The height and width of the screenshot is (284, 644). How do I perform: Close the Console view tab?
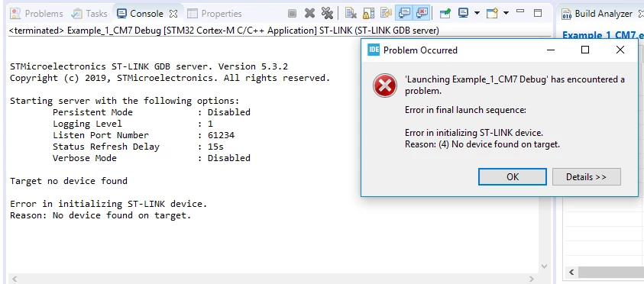[173, 14]
